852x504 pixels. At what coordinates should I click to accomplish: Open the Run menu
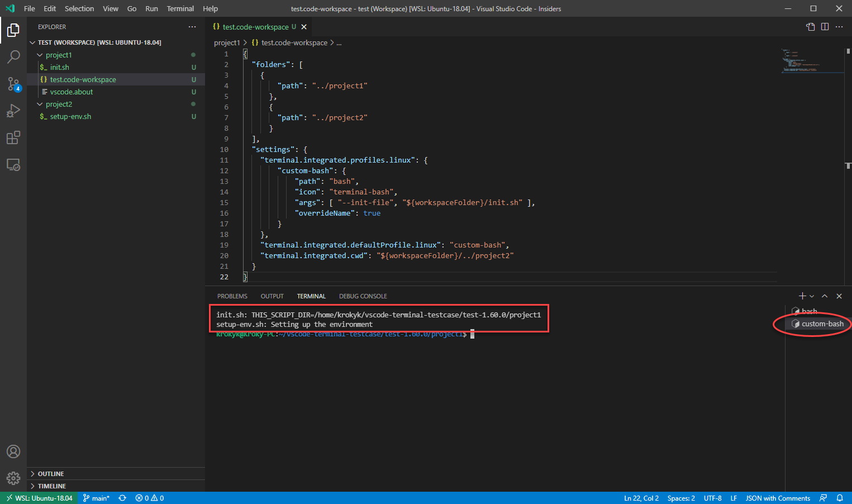(151, 8)
